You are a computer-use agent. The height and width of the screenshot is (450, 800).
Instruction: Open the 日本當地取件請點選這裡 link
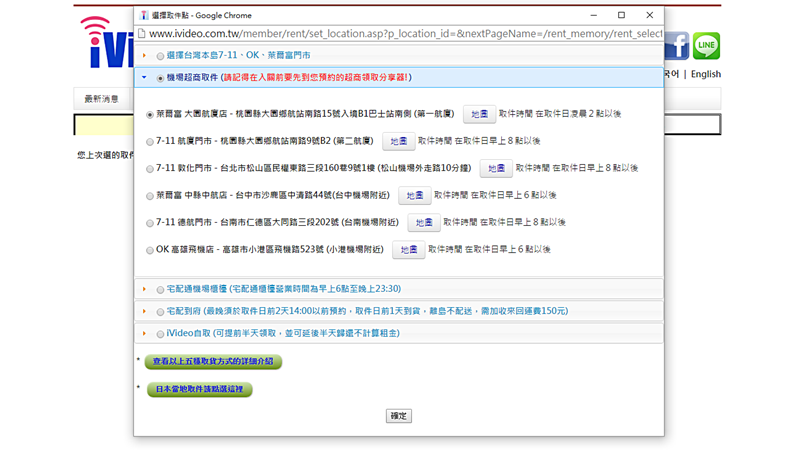pos(199,389)
